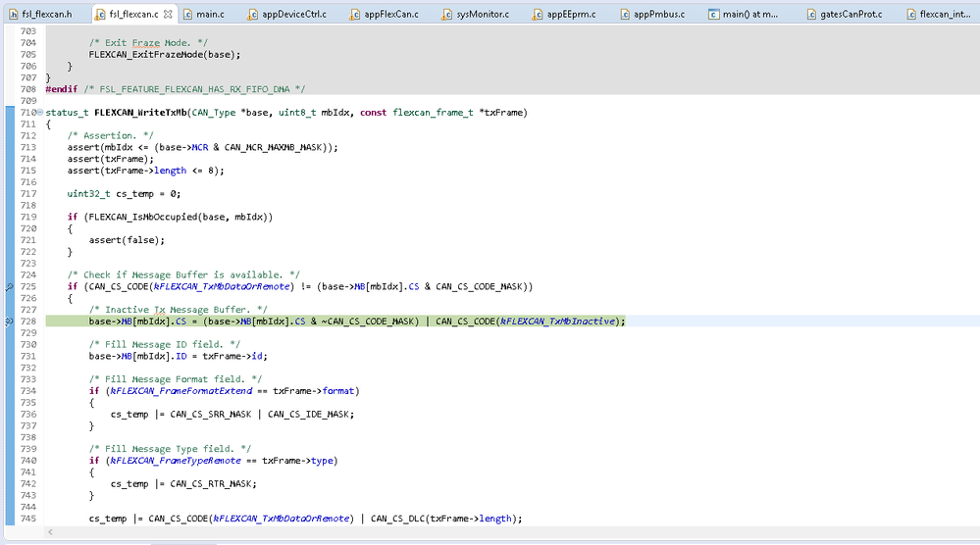Click the 'Fill Message ID field' comment
This screenshot has width=980, height=545.
(x=165, y=344)
